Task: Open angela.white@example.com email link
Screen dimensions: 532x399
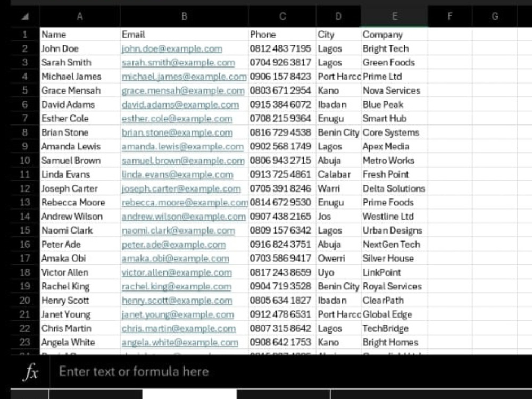Action: coord(180,342)
